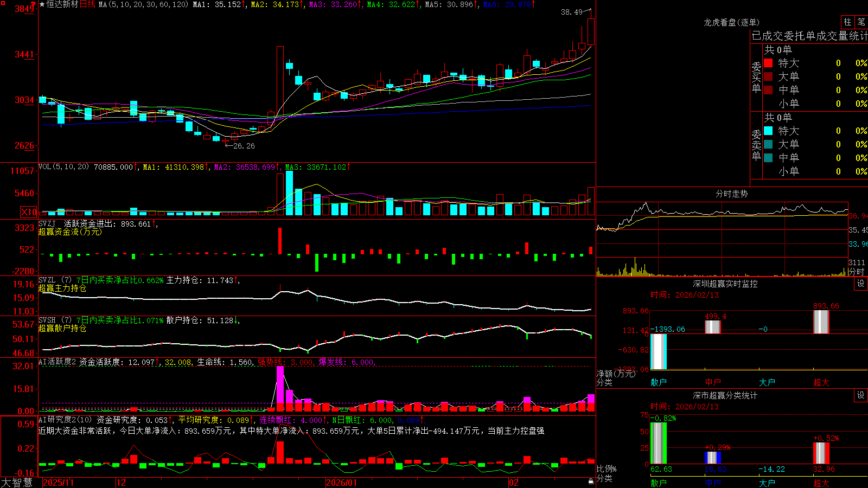868x488 pixels.
Task: Click dark red 中单 swatch under 委买单
Action: [x=768, y=90]
